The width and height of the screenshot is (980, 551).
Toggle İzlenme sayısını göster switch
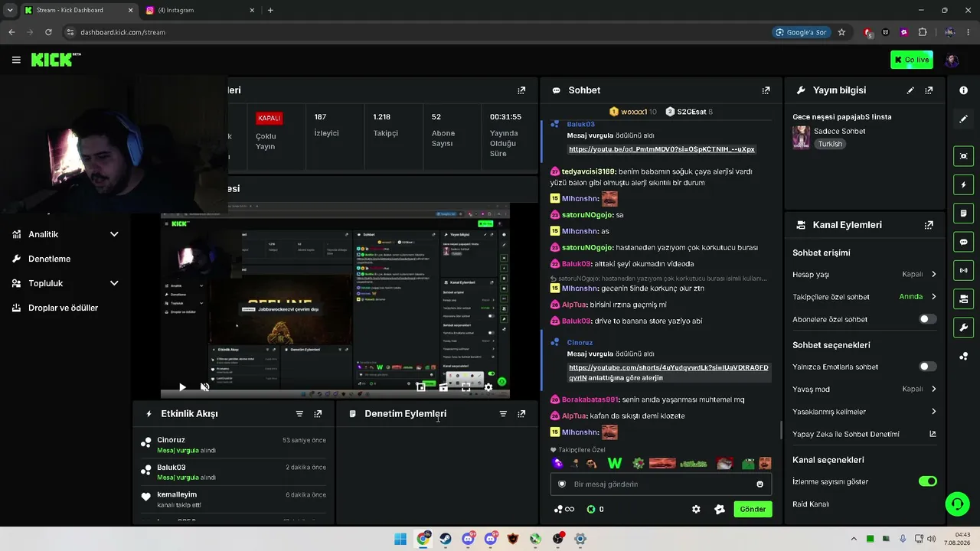(927, 481)
